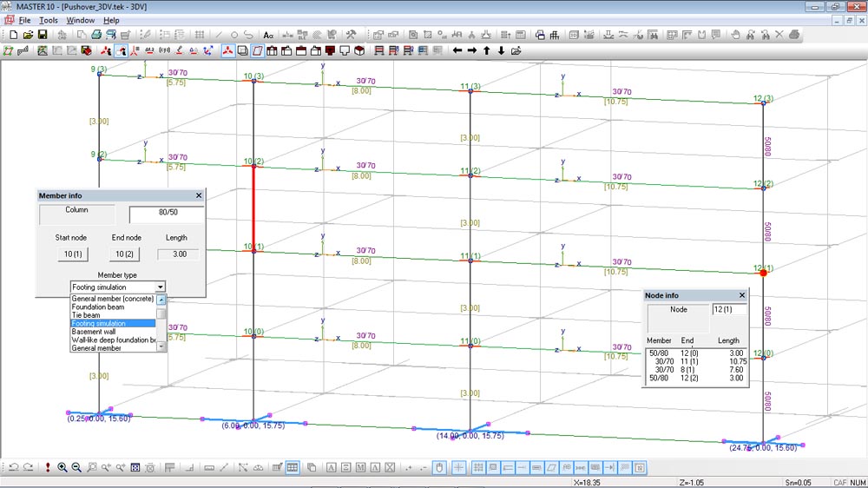The image size is (868, 488).
Task: Select 'Wall-like deep foundation' list entry
Action: [x=113, y=340]
